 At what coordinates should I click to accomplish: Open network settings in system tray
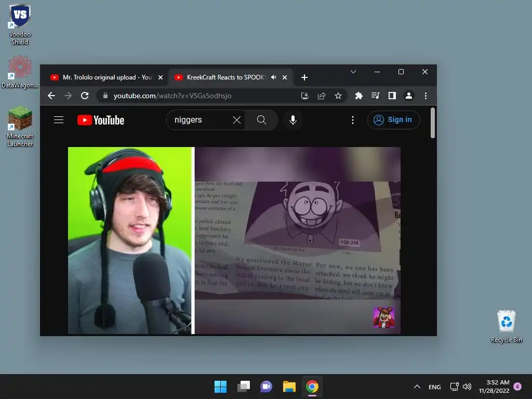tap(454, 387)
